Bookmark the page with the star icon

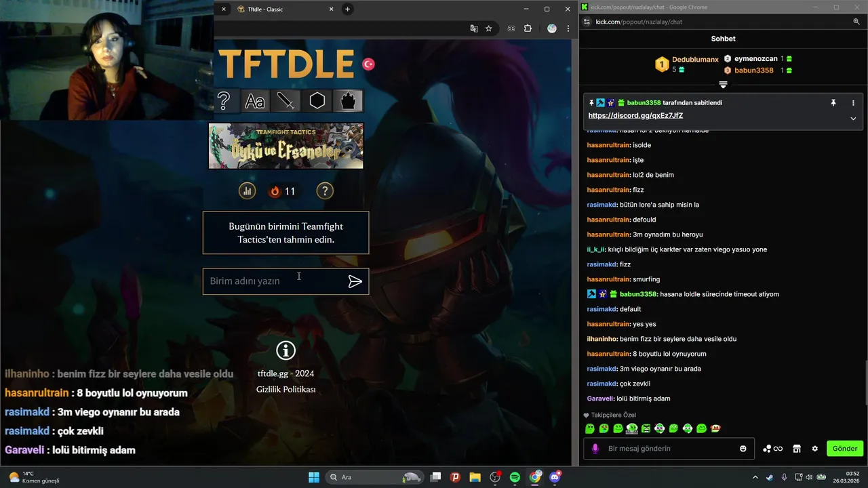tap(488, 28)
